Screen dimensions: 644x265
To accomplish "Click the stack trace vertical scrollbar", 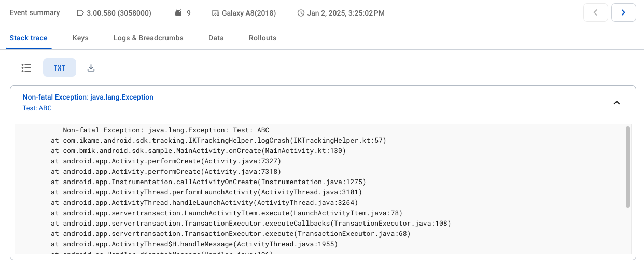I will pyautogui.click(x=628, y=166).
